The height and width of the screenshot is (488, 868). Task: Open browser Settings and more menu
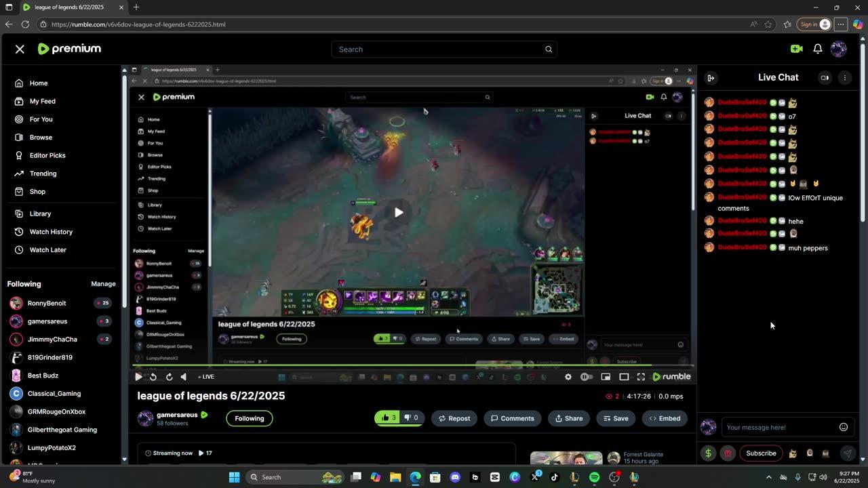click(x=841, y=24)
